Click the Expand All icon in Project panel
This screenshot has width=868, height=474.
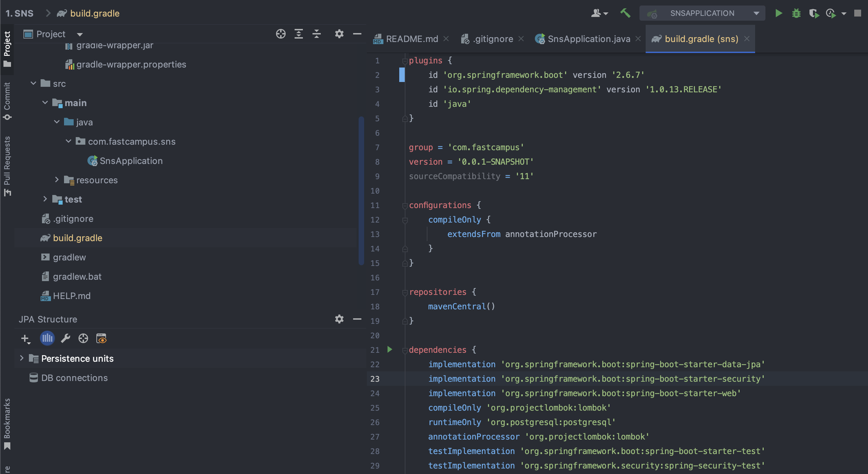(299, 34)
